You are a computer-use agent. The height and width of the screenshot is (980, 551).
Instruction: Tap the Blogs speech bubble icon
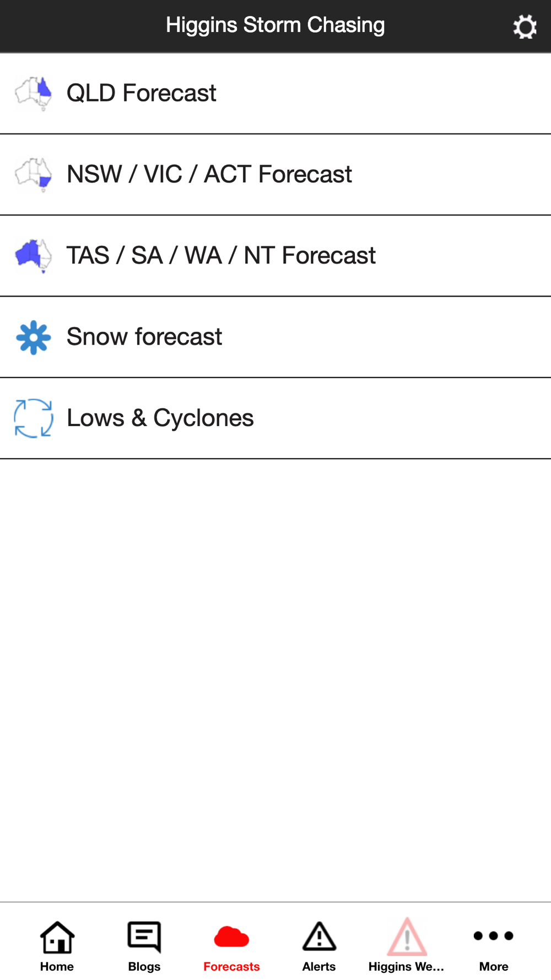click(x=144, y=937)
